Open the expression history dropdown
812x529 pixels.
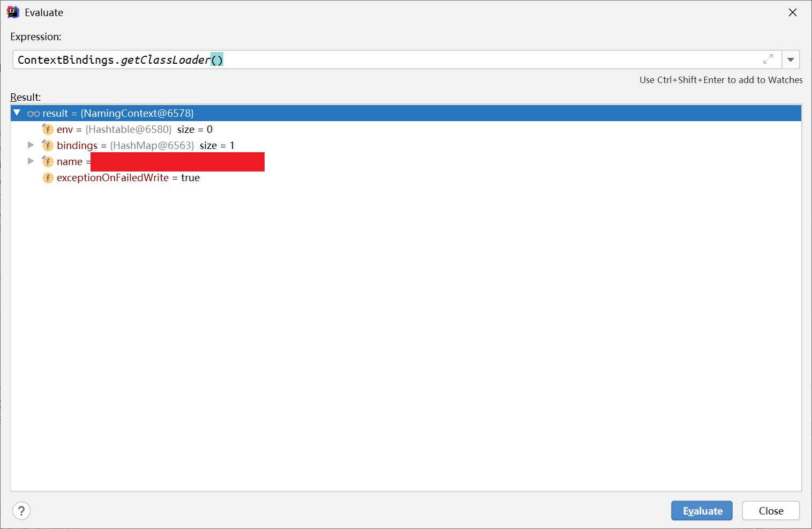point(791,59)
